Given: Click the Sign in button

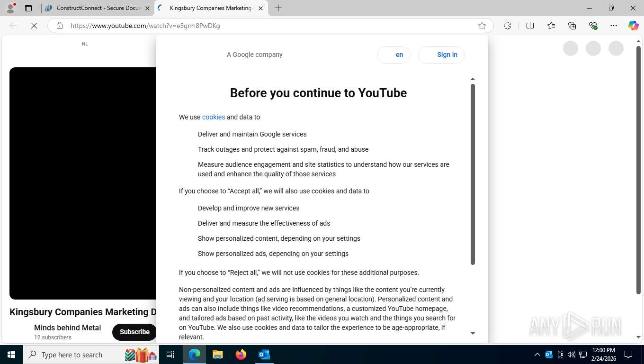Looking at the screenshot, I should click(441, 55).
